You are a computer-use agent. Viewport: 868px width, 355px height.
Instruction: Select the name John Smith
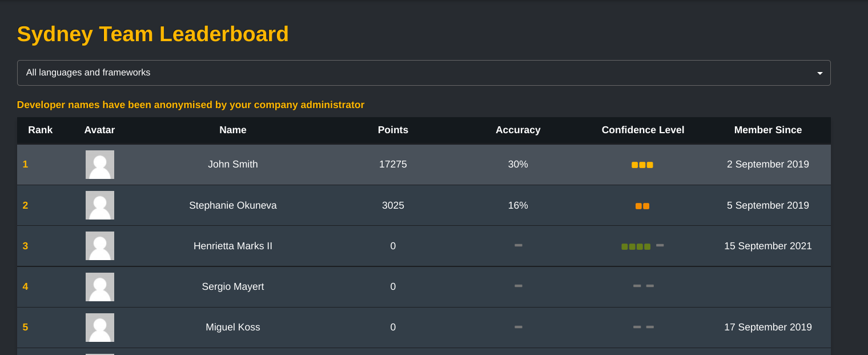pos(233,164)
